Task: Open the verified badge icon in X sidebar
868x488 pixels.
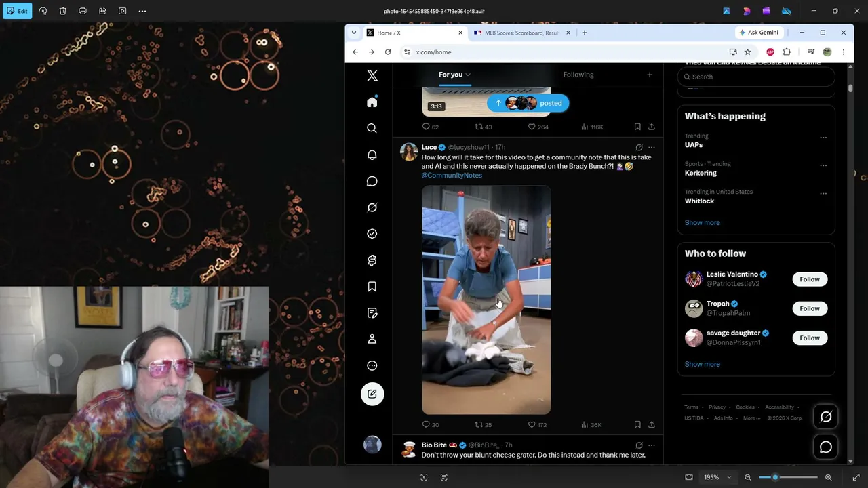Action: point(372,234)
